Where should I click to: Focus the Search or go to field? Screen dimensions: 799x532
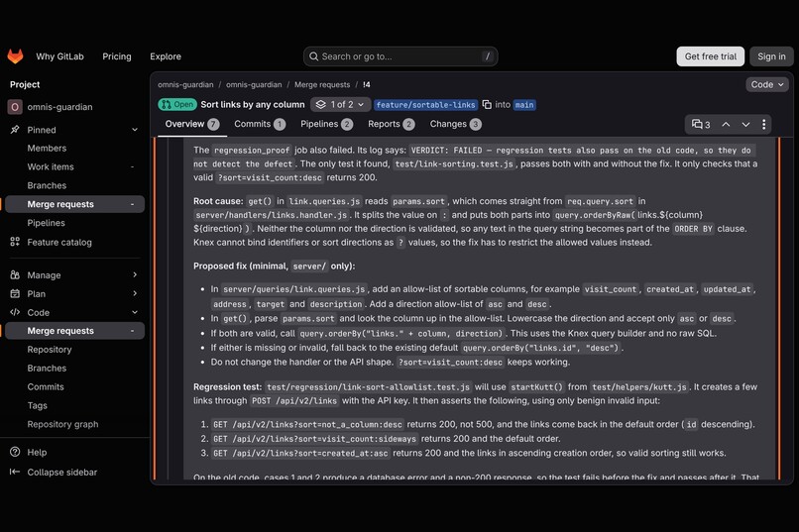(400, 56)
